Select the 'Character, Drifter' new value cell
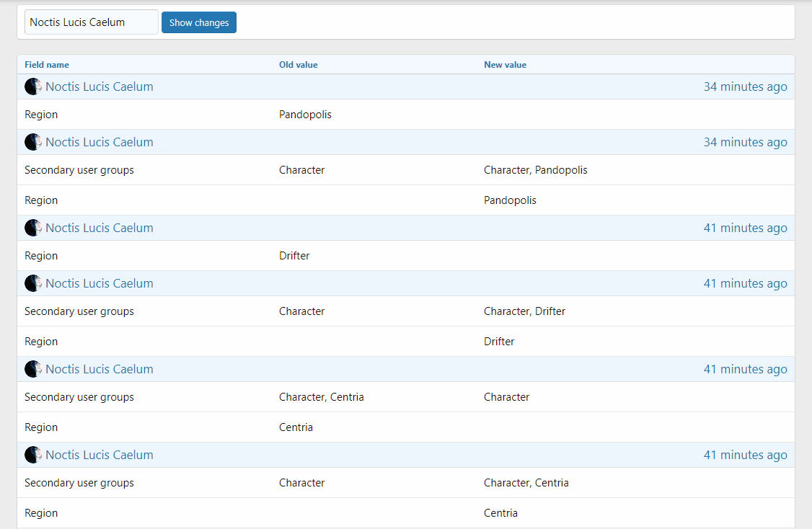Viewport: 812px width, 529px height. click(524, 311)
